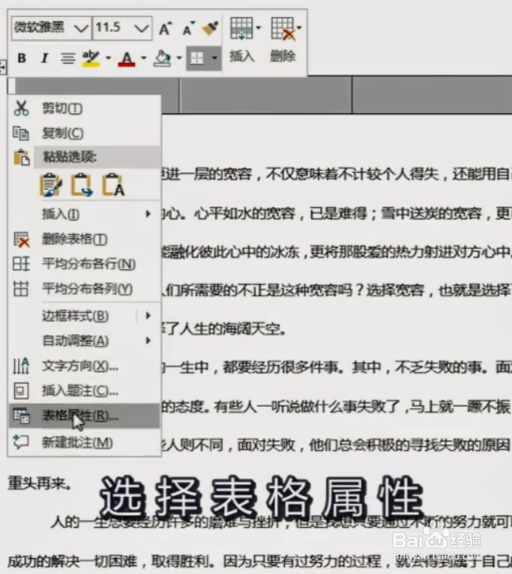Viewport: 512px width, 574px height.
Task: Click the insert caption icon
Action: [x=21, y=391]
